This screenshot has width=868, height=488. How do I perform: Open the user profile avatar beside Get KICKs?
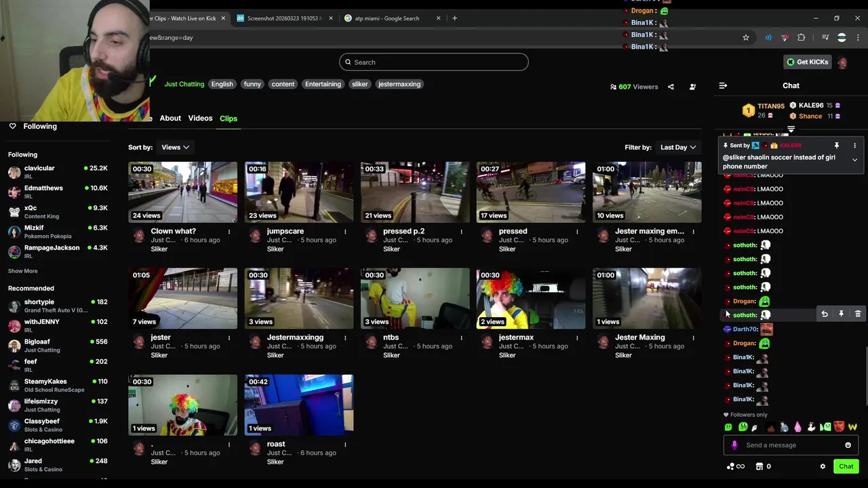tap(842, 62)
